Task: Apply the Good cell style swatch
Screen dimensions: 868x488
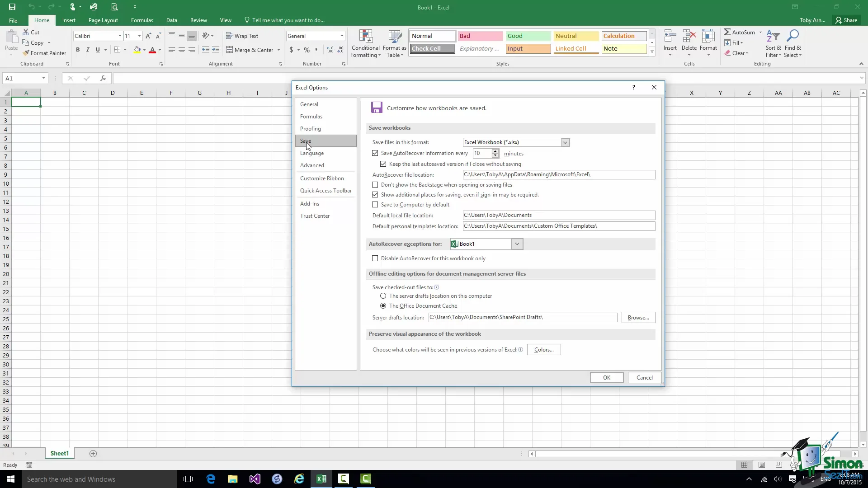Action: pos(528,36)
